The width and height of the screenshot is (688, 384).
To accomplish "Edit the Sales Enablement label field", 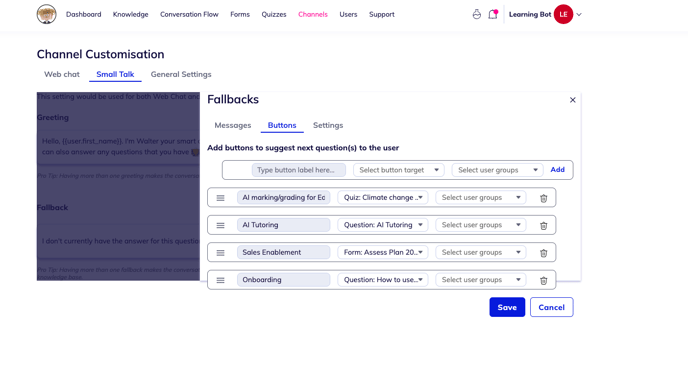I will [283, 252].
